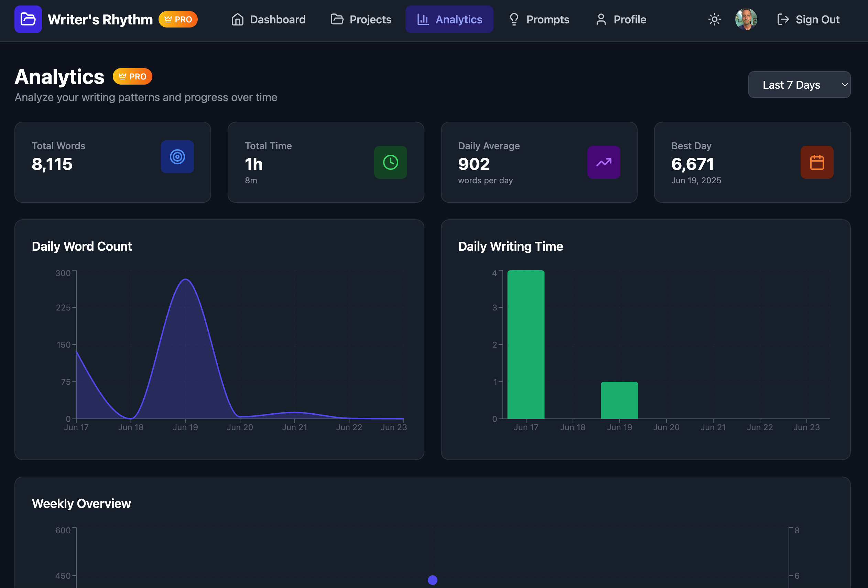Click the Weekly Overview data point dot
This screenshot has height=588, width=868.
tap(433, 580)
